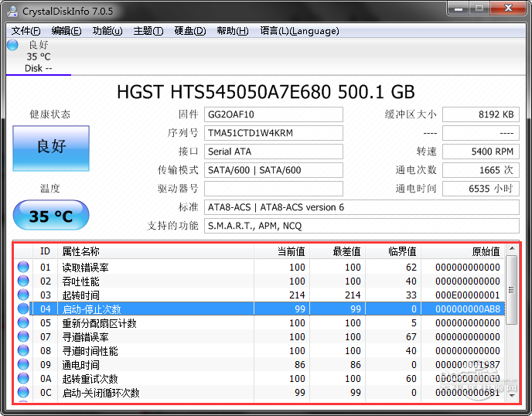Click status orb for row 08 寻道时间性能
The width and height of the screenshot is (532, 416).
point(23,350)
